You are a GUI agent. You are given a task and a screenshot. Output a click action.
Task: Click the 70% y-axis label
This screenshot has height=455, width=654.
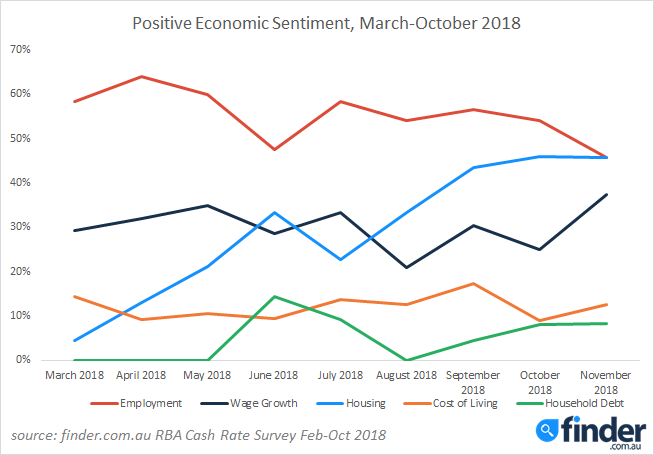click(21, 50)
